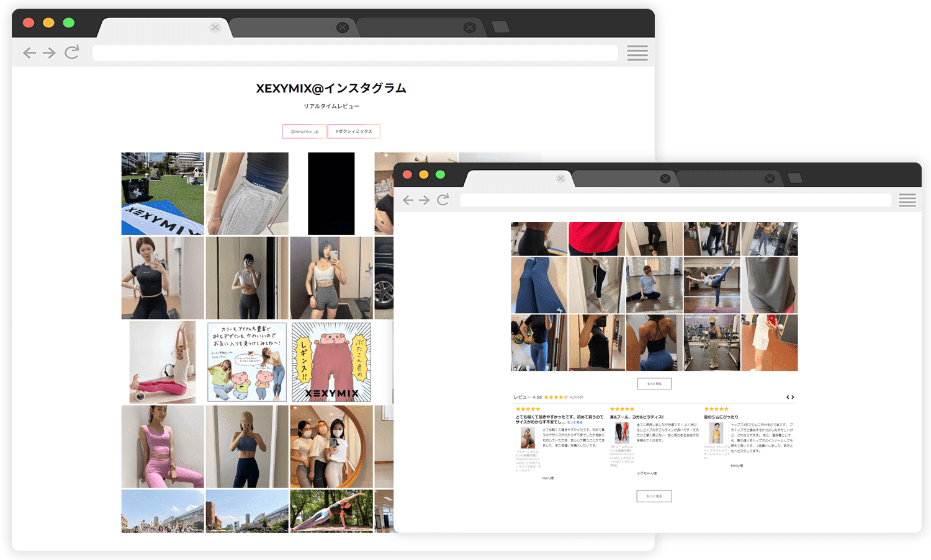Viewport: 931px width, 560px height.
Task: Click the next arrow on the review carousel
Action: coord(793,397)
